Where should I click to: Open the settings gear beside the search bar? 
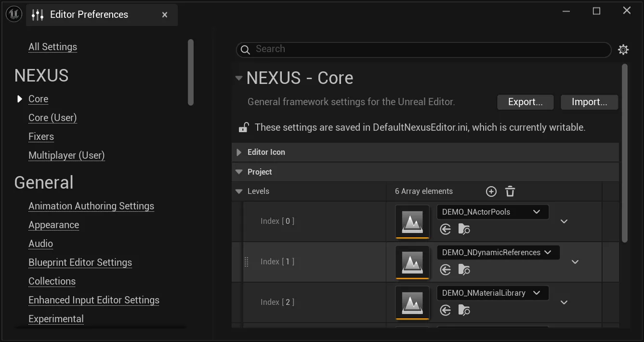(x=623, y=49)
